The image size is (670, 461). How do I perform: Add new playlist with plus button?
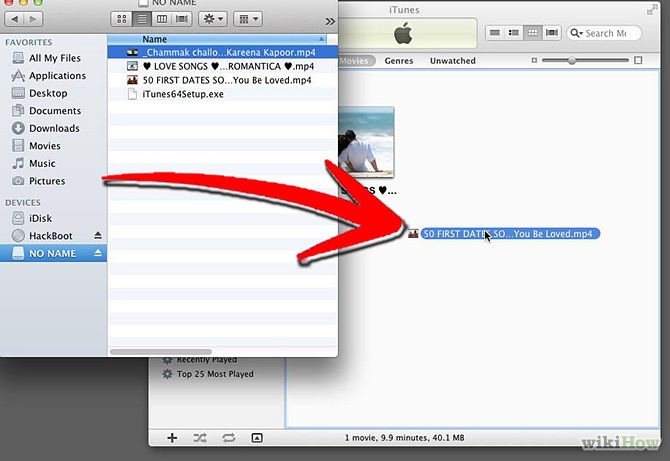coord(172,438)
